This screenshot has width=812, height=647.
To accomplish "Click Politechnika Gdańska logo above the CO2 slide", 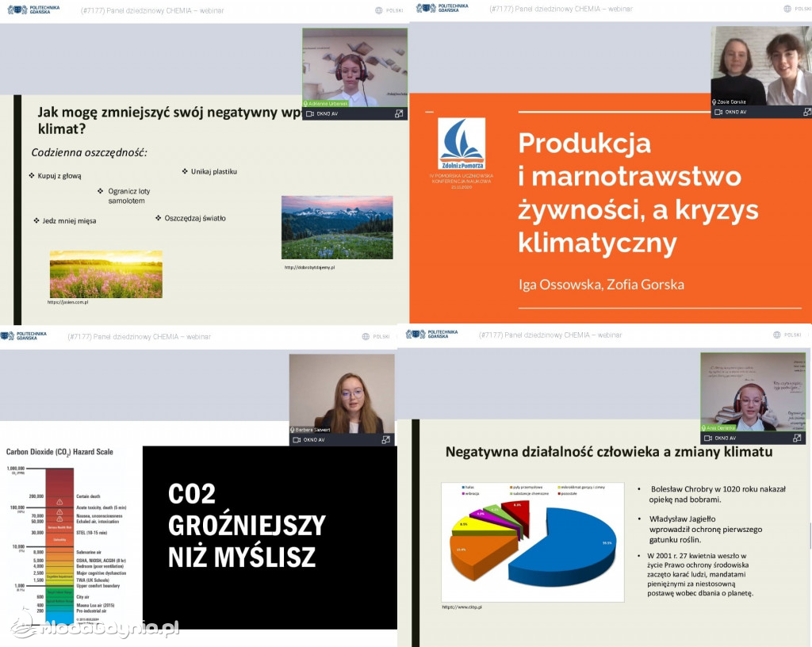I will (x=24, y=336).
